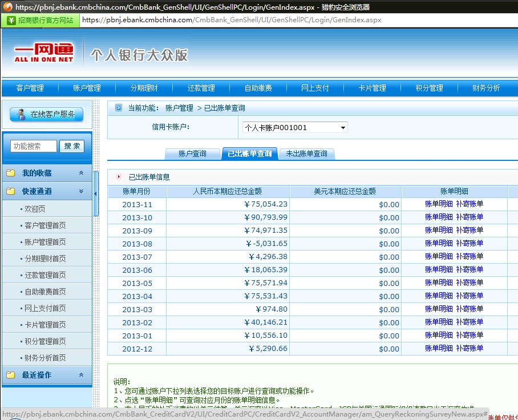
Task: Open the 信用卡账户 dropdown list
Action: tap(343, 128)
